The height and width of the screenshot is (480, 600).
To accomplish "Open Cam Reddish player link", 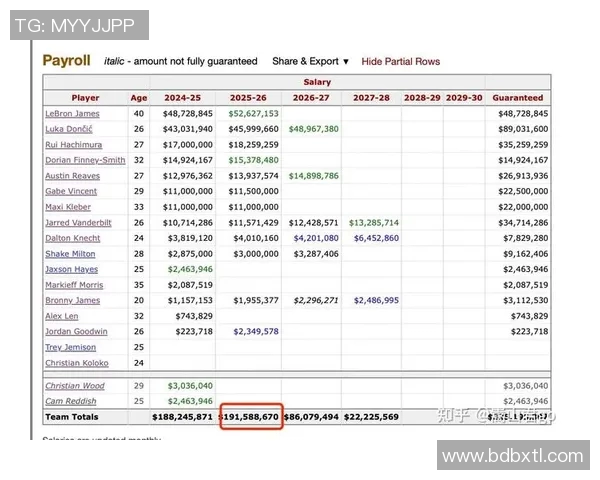I will pyautogui.click(x=70, y=400).
